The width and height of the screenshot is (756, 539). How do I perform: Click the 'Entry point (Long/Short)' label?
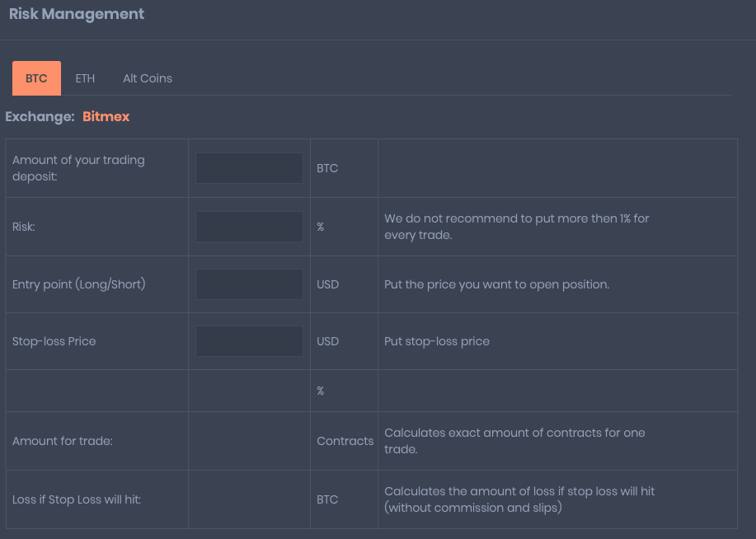pos(78,284)
